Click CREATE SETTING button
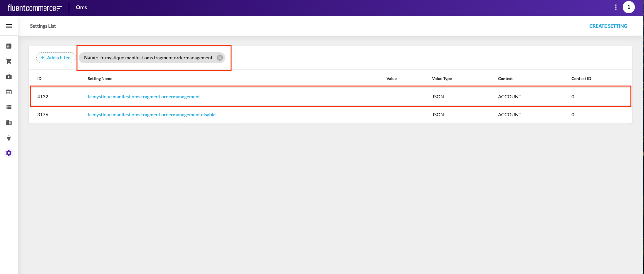Viewport: 644px width, 274px height. coord(608,26)
